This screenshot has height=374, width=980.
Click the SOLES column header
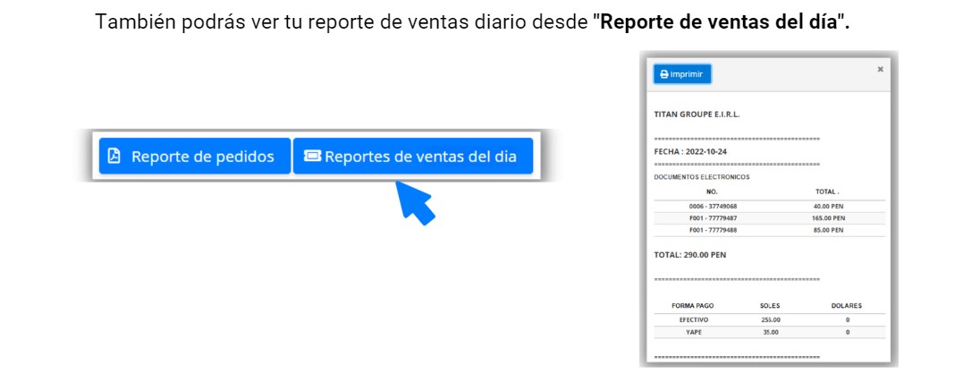pyautogui.click(x=770, y=306)
